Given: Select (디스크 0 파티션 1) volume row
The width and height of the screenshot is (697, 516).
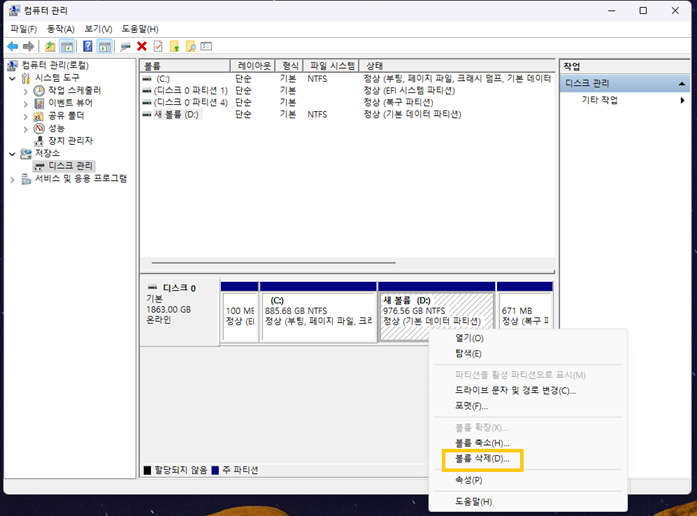Looking at the screenshot, I should [x=347, y=91].
